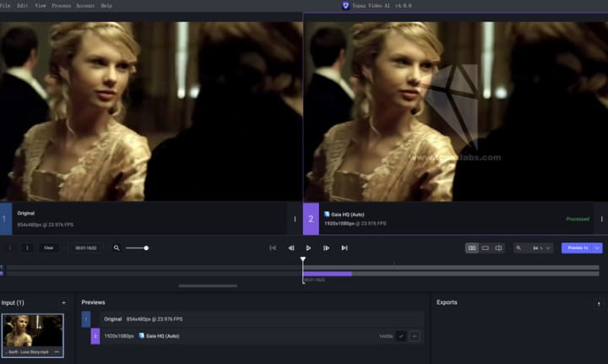608x364 pixels.
Task: Click the Original pane title text
Action: click(x=26, y=213)
